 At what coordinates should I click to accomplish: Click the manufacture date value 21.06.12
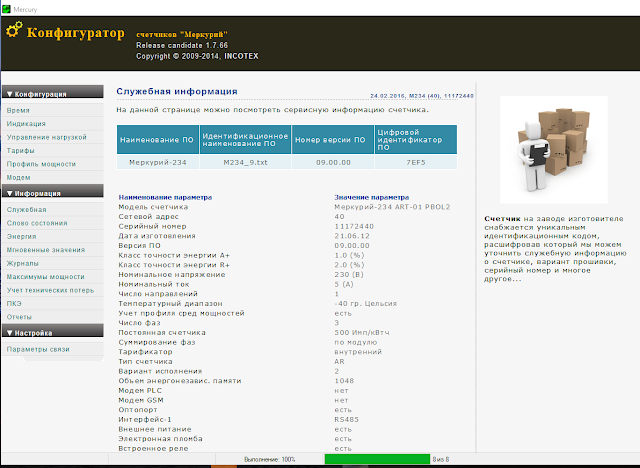coord(352,236)
